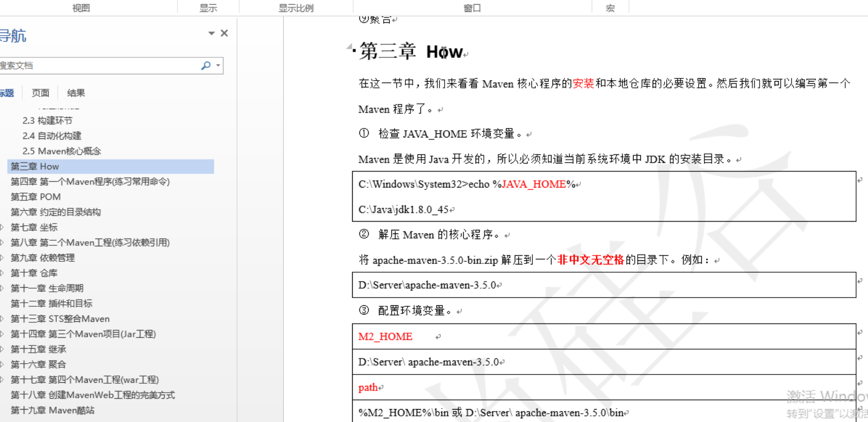Go to 第四章 第一个Maven程序 heading
The width and height of the screenshot is (868, 422).
(x=90, y=181)
